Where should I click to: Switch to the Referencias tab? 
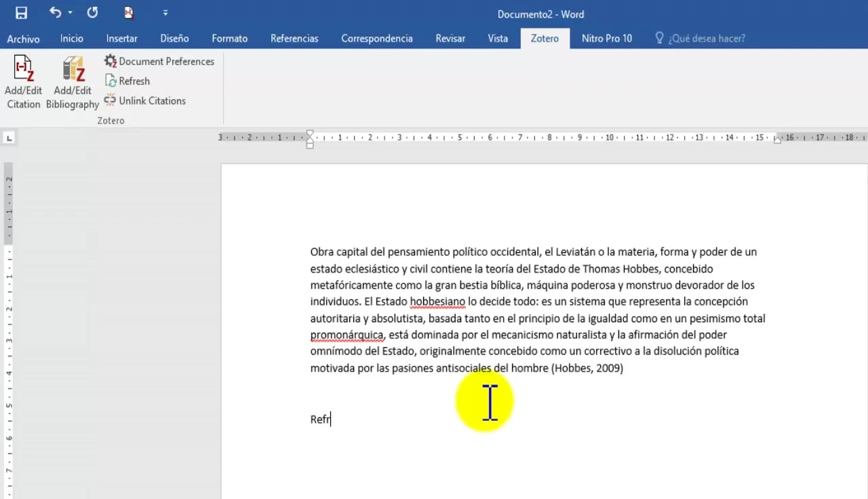coord(294,39)
